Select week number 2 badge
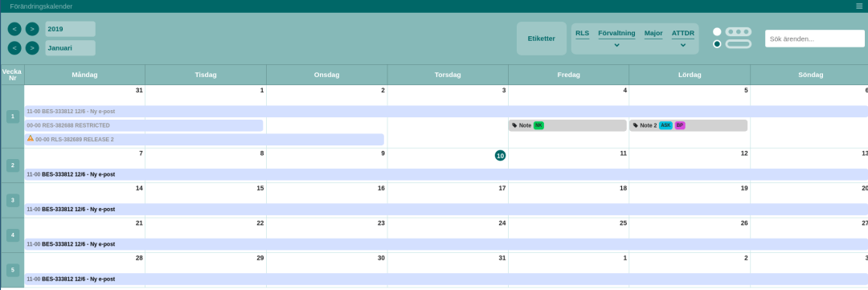 pyautogui.click(x=13, y=165)
